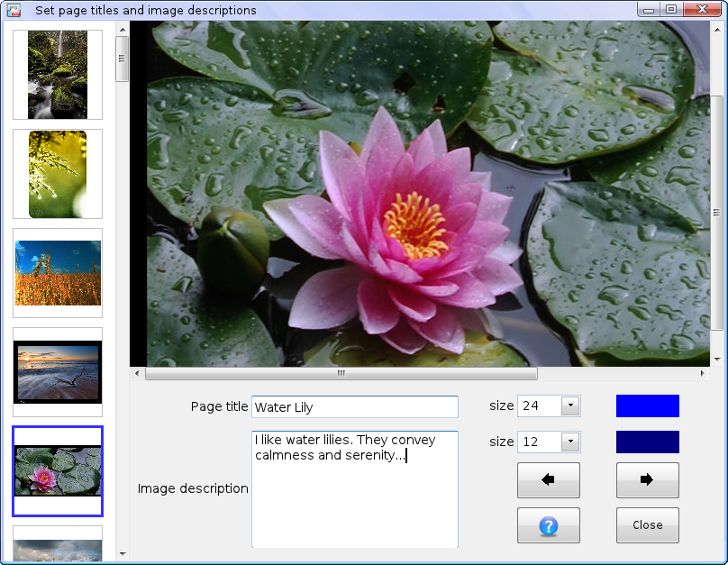Click the thumbnail list scroll-down arrow
728x565 pixels.
click(x=123, y=553)
